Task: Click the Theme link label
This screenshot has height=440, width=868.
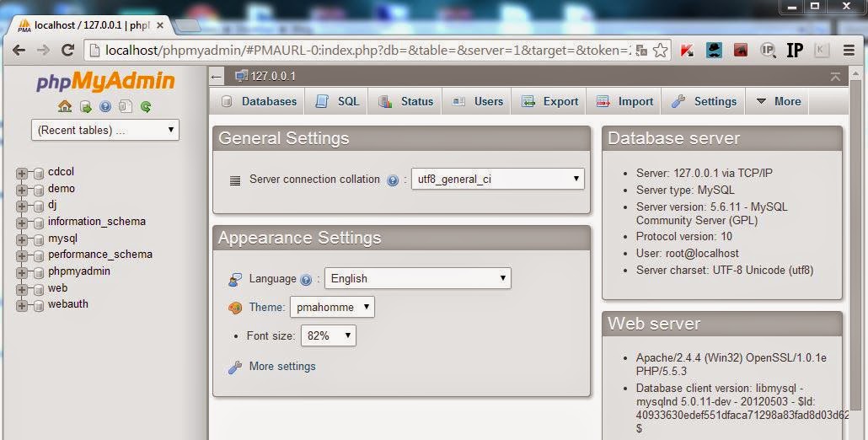Action: pos(266,307)
